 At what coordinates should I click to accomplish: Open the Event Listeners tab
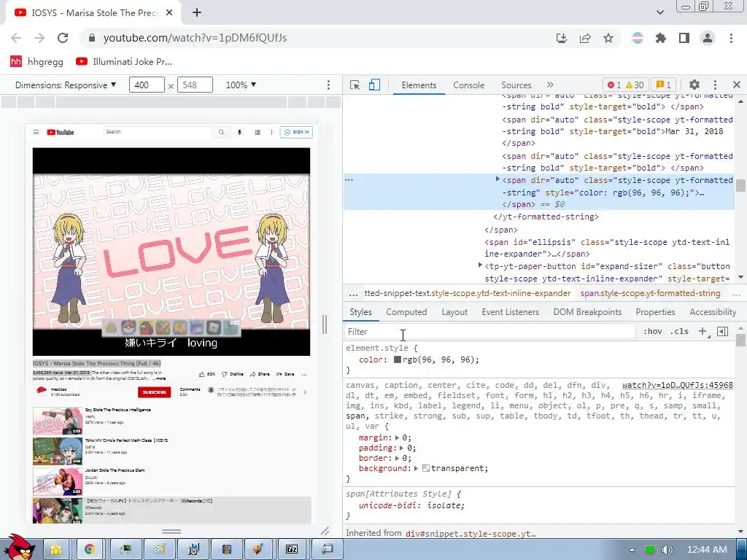point(510,312)
